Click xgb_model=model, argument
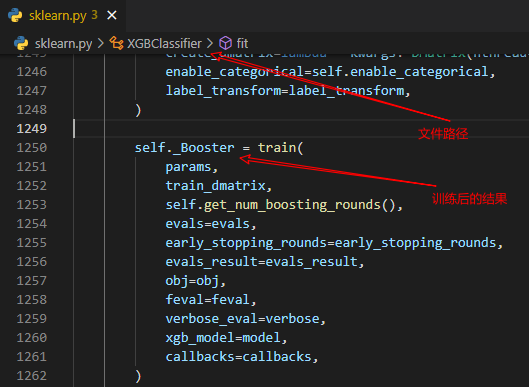The height and width of the screenshot is (387, 529). click(x=226, y=338)
